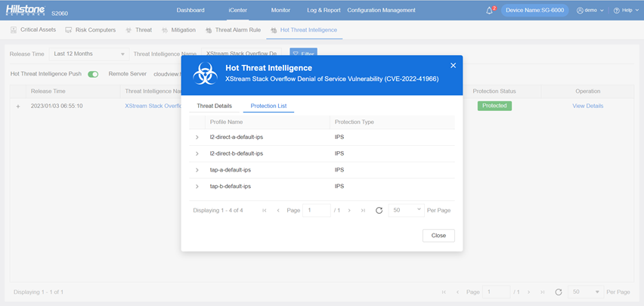The width and height of the screenshot is (644, 306).
Task: Click the page number field in dialog
Action: point(316,210)
